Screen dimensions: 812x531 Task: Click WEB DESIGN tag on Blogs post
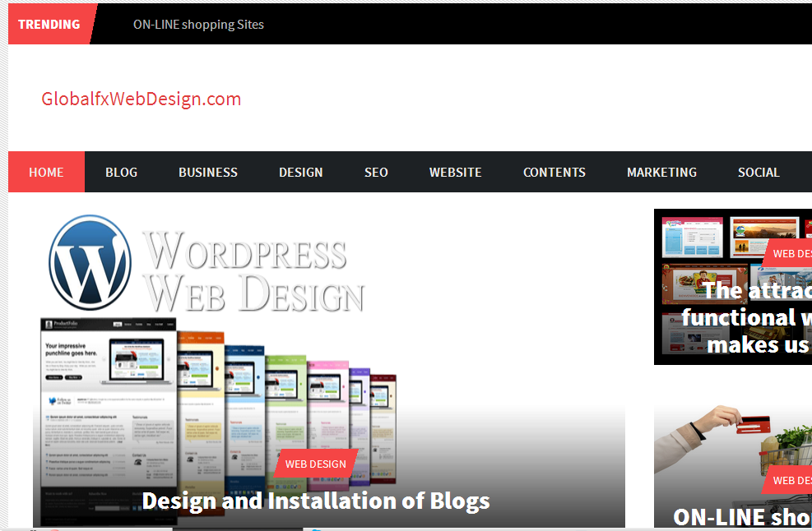315,464
